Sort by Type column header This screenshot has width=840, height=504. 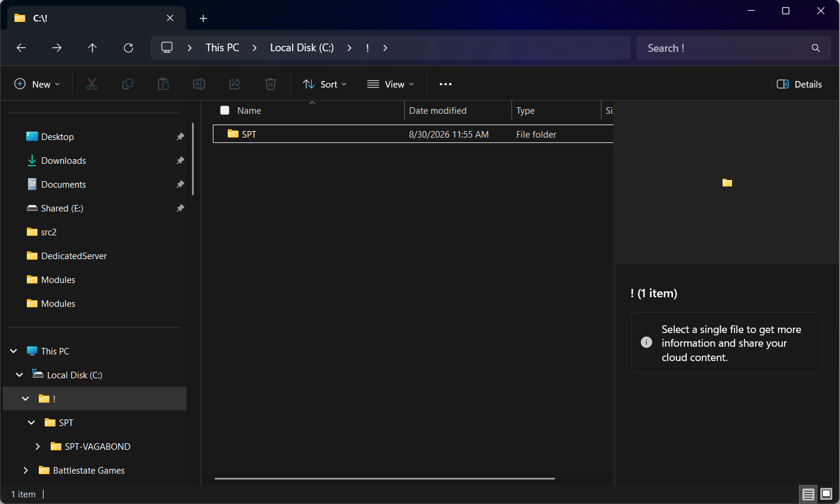pyautogui.click(x=556, y=110)
